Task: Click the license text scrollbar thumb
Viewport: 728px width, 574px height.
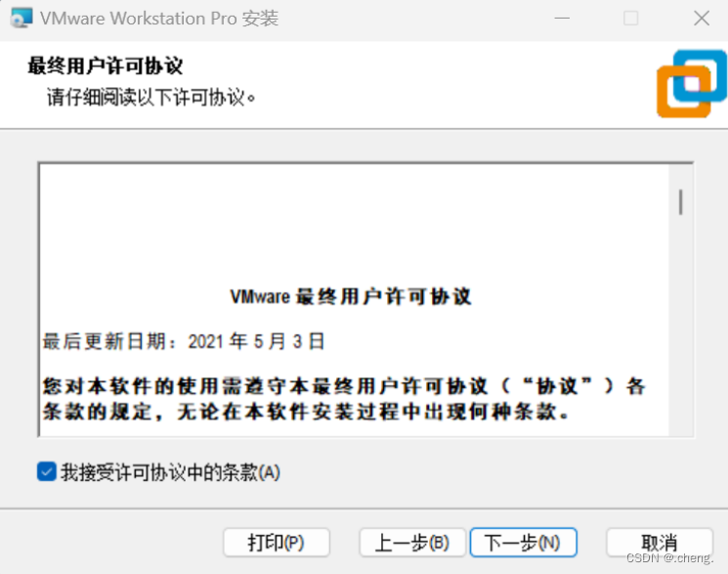Action: pyautogui.click(x=681, y=202)
